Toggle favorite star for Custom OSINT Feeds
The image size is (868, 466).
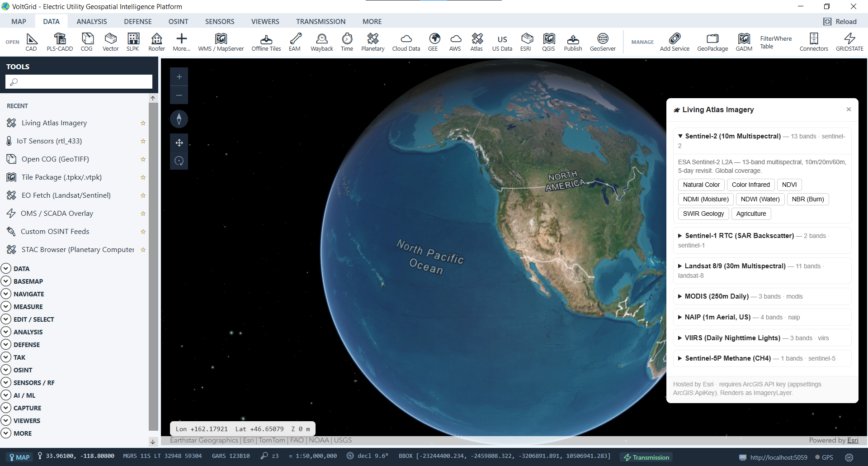tap(143, 232)
